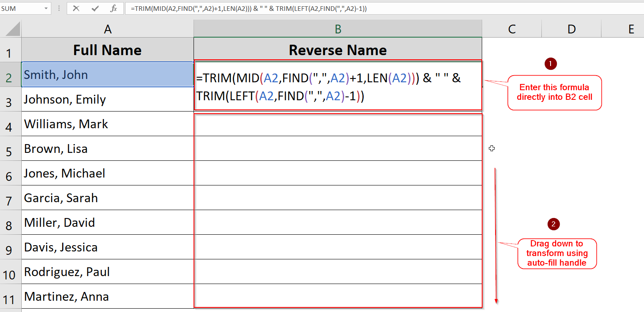Select row 2 header
This screenshot has width=644, height=312.
point(10,74)
